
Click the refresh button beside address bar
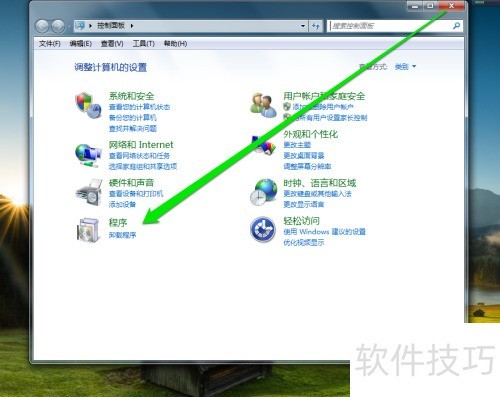[x=316, y=26]
